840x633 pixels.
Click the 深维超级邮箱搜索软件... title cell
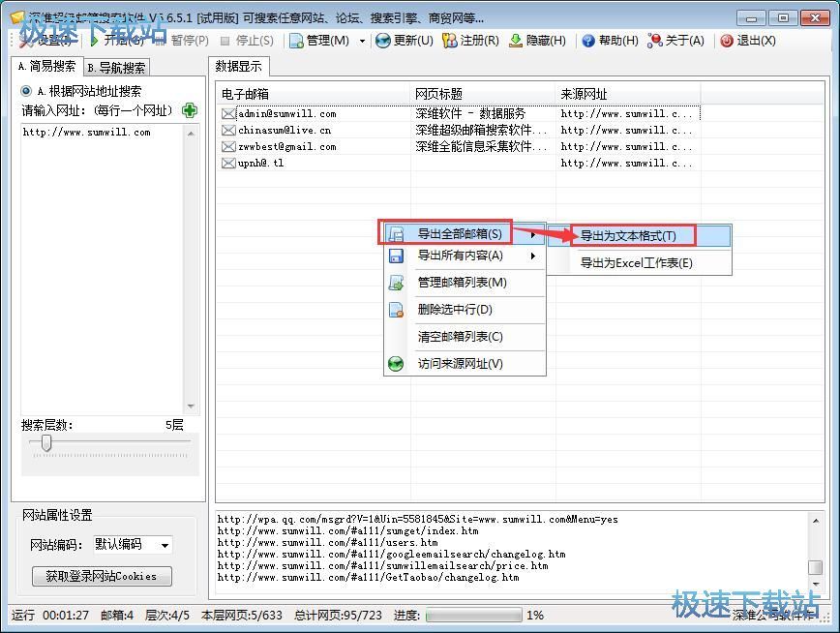pos(481,131)
